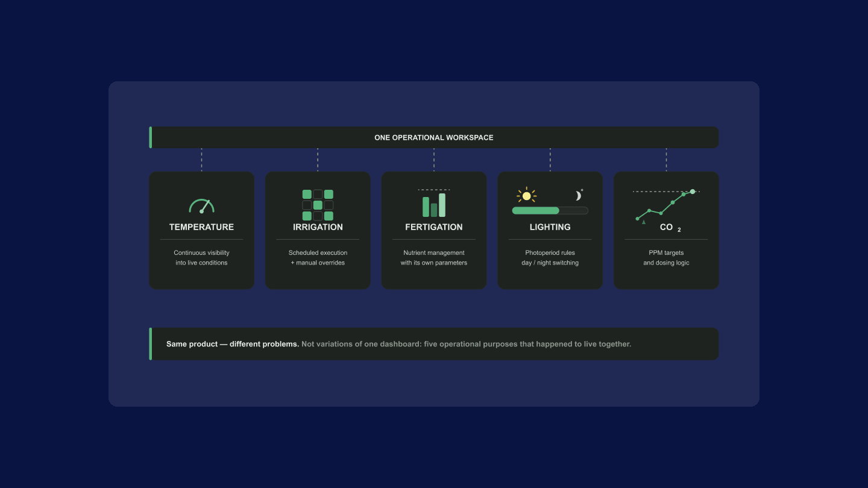Open the TEMPERATURE card title
This screenshot has width=868, height=488.
(x=201, y=227)
